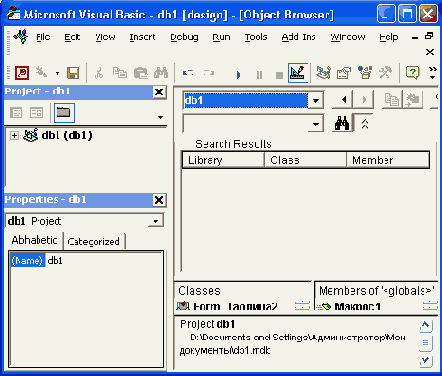Switch to the Alphabetic tab

click(x=34, y=240)
